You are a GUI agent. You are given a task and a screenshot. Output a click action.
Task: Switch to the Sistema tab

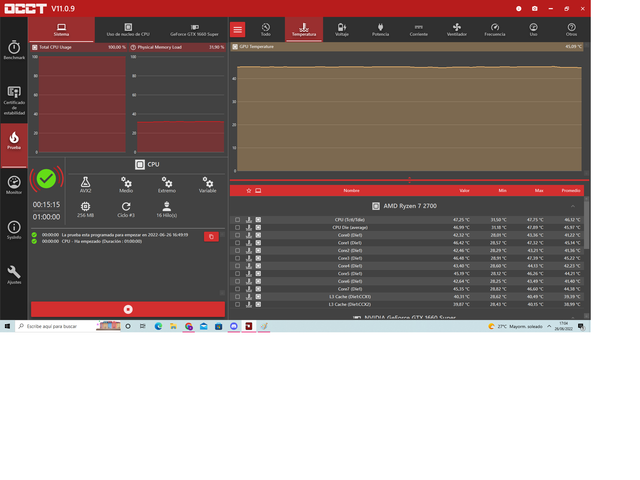tap(61, 29)
